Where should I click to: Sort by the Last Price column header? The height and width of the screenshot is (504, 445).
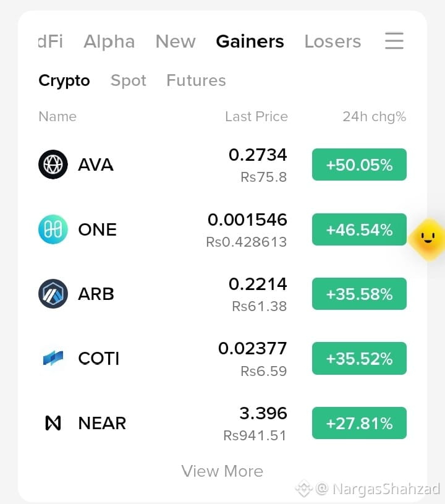click(256, 116)
